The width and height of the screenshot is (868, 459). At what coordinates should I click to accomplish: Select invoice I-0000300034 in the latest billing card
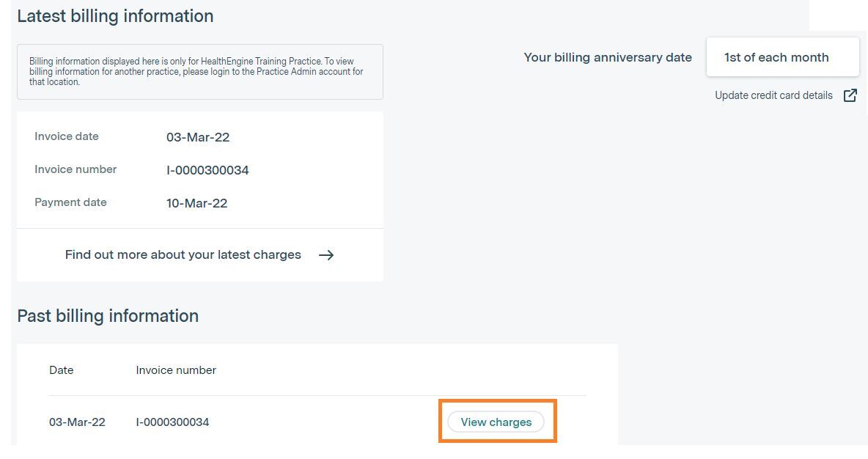pyautogui.click(x=207, y=170)
